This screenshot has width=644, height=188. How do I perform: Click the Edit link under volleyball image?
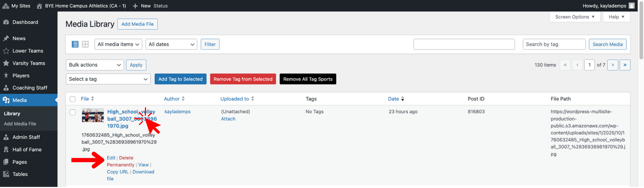111,158
